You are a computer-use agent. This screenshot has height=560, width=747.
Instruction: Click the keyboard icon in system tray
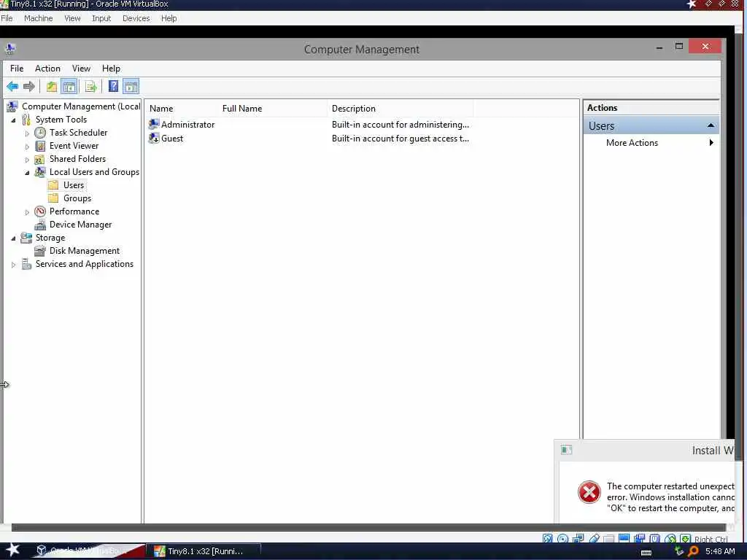tap(646, 553)
